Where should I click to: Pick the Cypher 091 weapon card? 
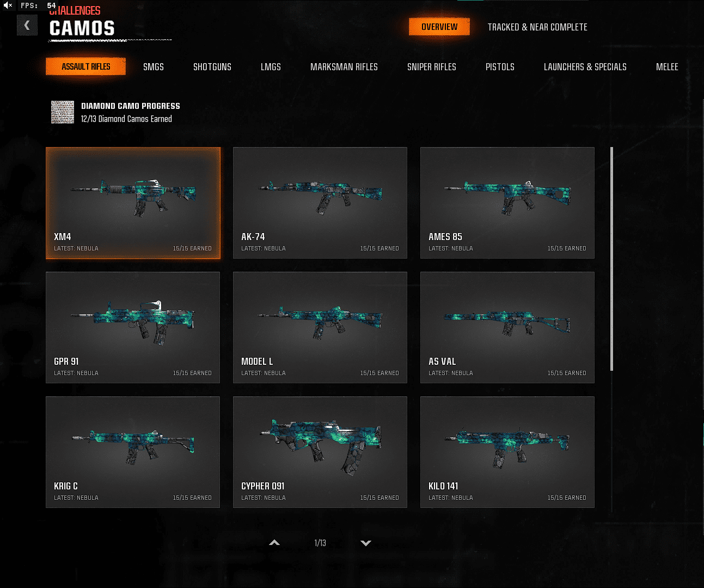point(320,452)
